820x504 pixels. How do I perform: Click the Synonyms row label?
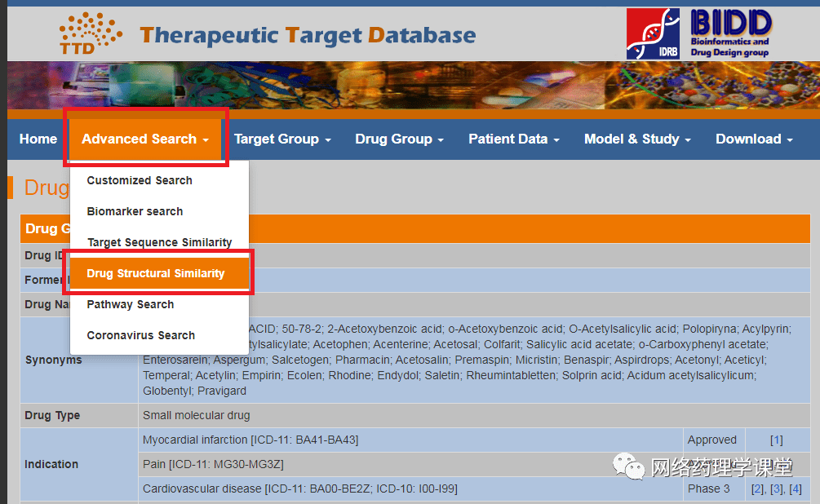tap(53, 360)
